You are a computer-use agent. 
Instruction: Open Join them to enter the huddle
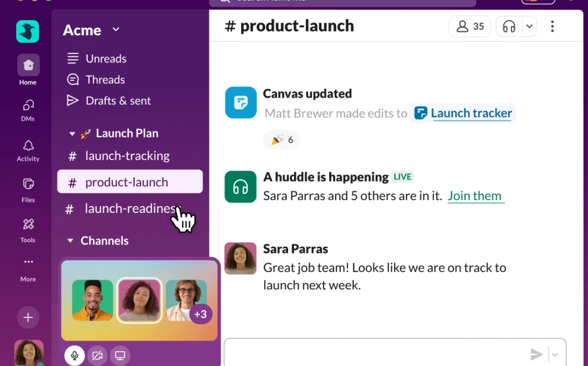pos(475,196)
